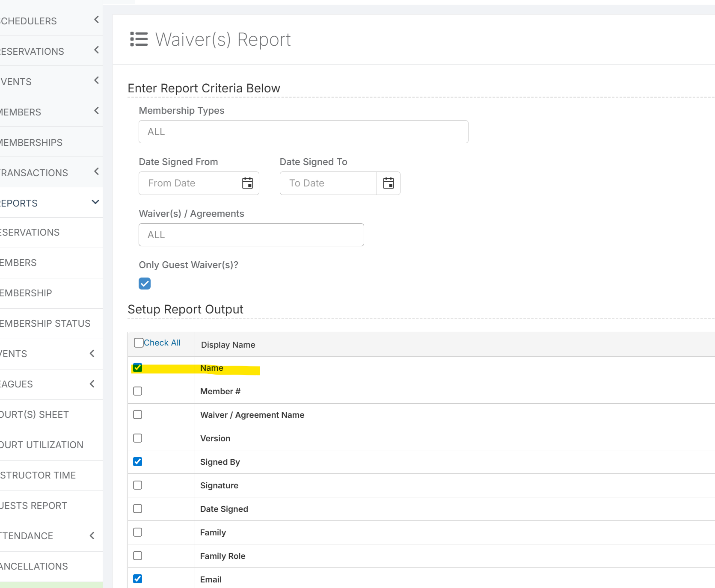Screen dimensions: 715x588
Task: Open the Date Signed To calendar picker
Action: tap(388, 183)
